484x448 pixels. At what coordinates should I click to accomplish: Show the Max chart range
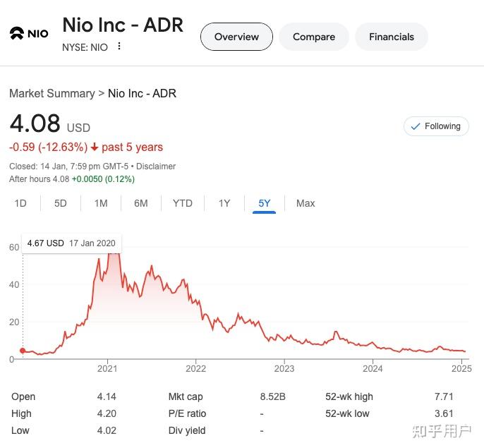pyautogui.click(x=305, y=203)
